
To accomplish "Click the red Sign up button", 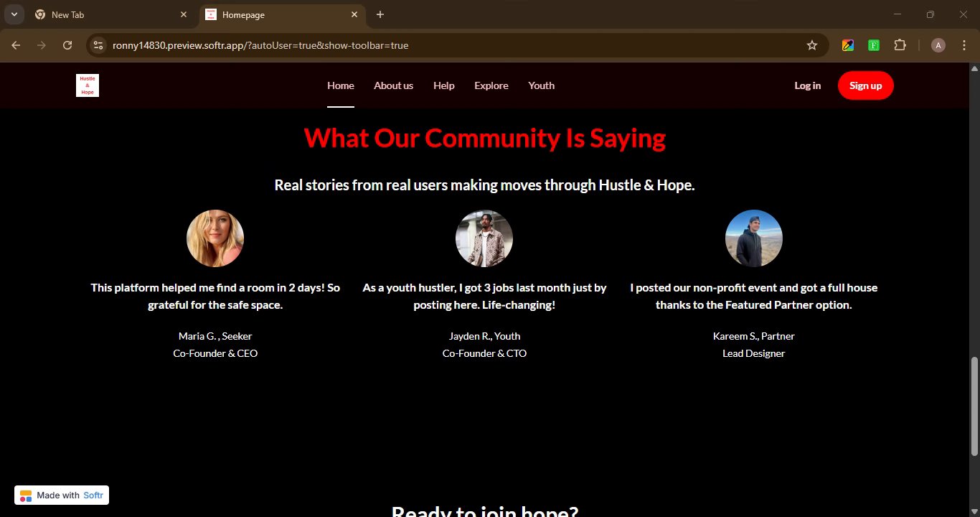I will point(866,85).
